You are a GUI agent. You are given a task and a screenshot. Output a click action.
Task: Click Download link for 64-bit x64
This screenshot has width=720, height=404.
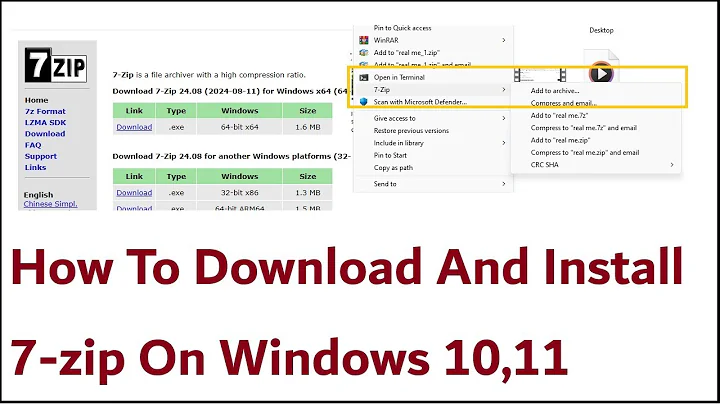point(134,127)
